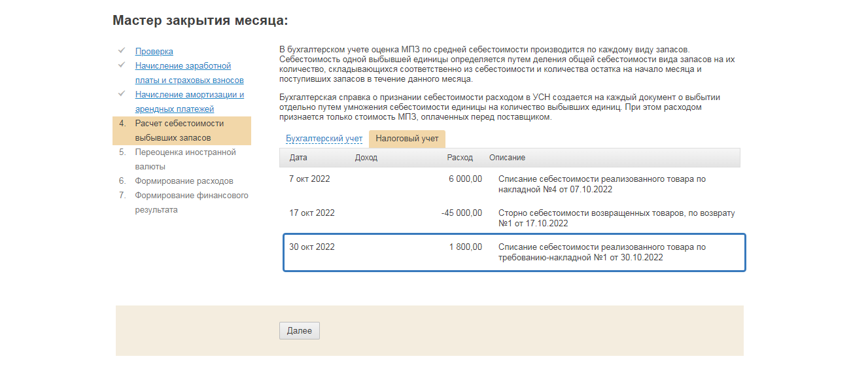Select step 5 Переоценка иностранной валюты
The image size is (868, 365).
185,159
